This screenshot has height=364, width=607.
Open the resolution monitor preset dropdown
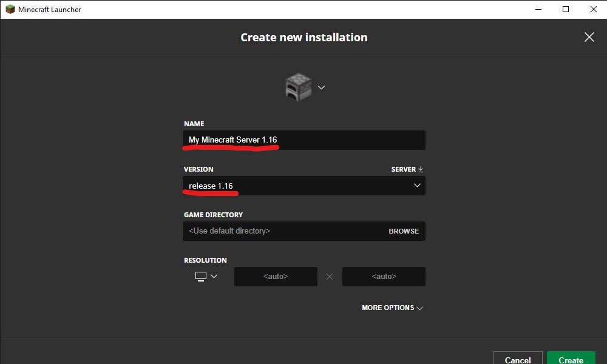[x=206, y=276]
